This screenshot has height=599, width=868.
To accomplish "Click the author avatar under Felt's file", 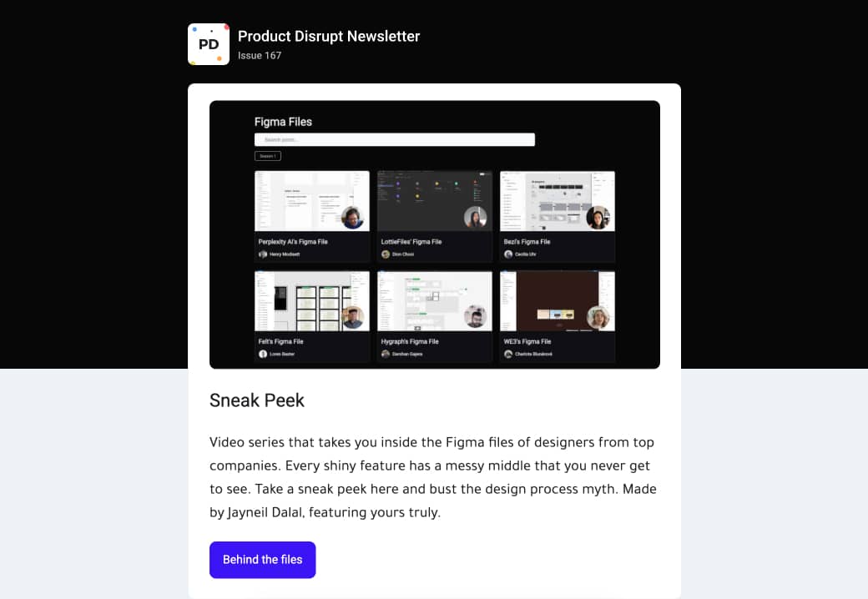I will [x=263, y=354].
